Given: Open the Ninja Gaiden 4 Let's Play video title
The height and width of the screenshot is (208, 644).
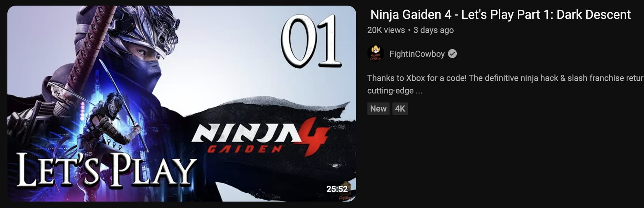Looking at the screenshot, I should click(x=500, y=15).
